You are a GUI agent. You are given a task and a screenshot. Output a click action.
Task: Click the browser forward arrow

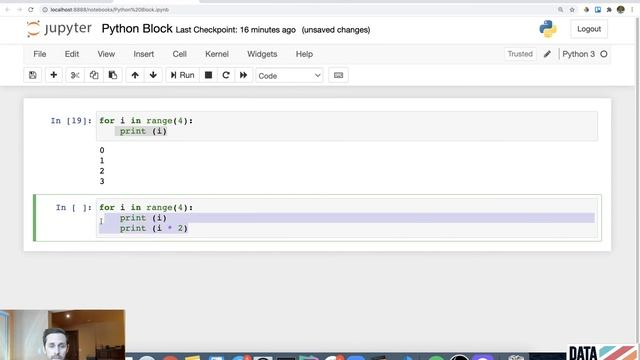pyautogui.click(x=19, y=9)
